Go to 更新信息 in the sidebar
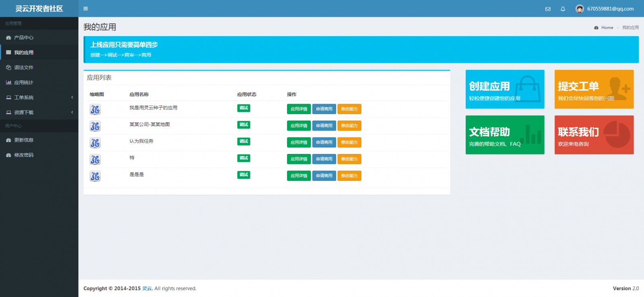The image size is (644, 297). pos(24,140)
